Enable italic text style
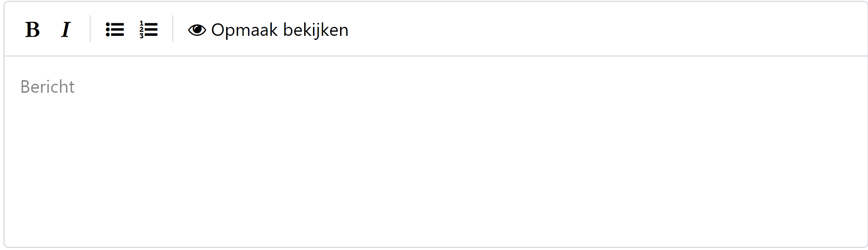The image size is (868, 250). coord(66,30)
